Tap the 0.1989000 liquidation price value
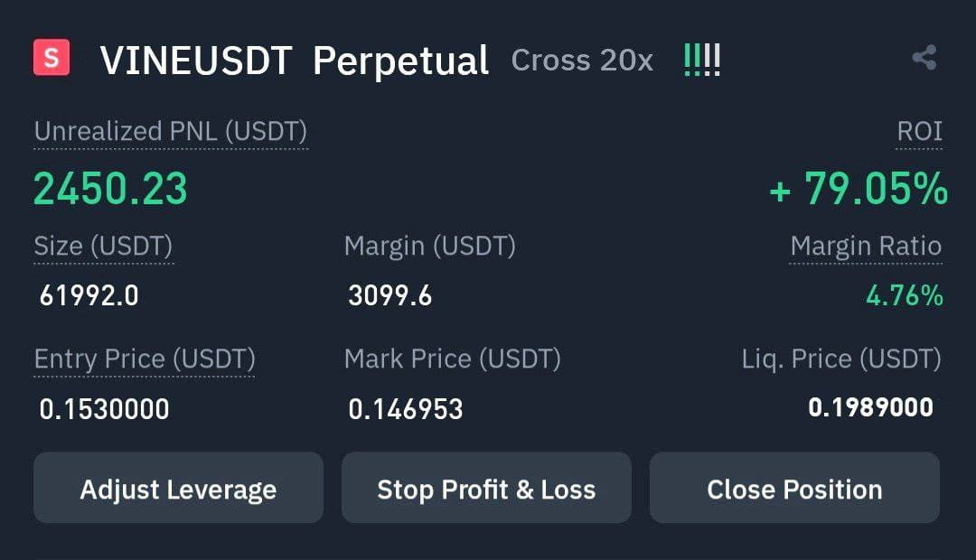 point(870,407)
